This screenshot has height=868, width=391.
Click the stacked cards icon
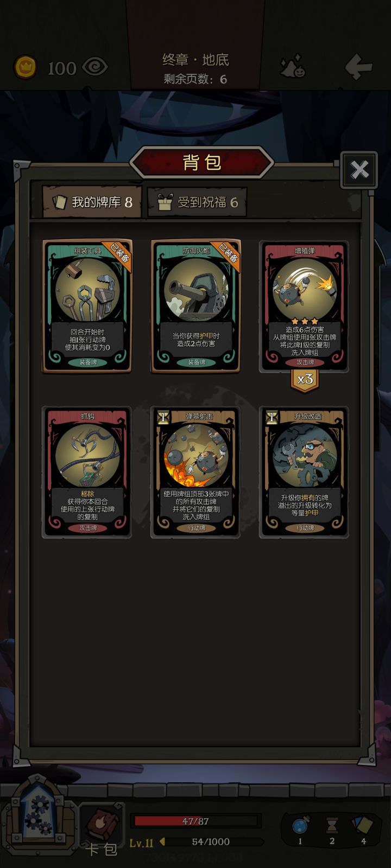point(363,826)
